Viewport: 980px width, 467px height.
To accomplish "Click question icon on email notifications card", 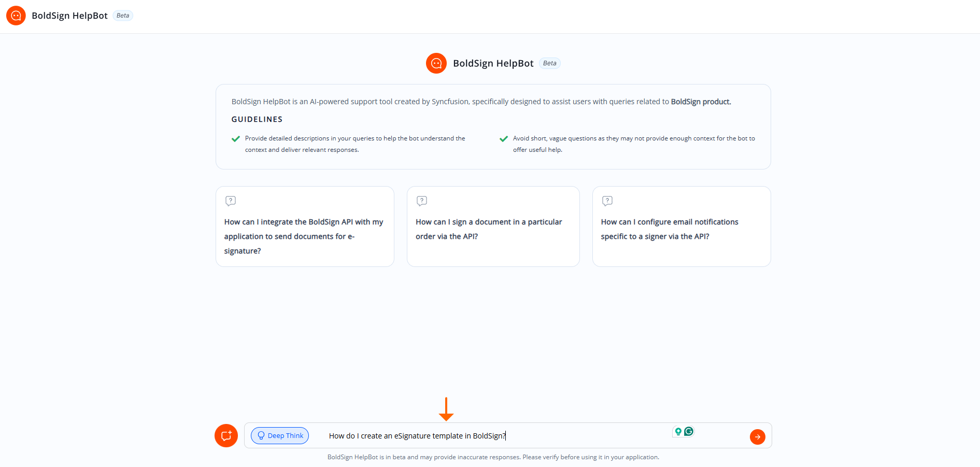I will [607, 201].
